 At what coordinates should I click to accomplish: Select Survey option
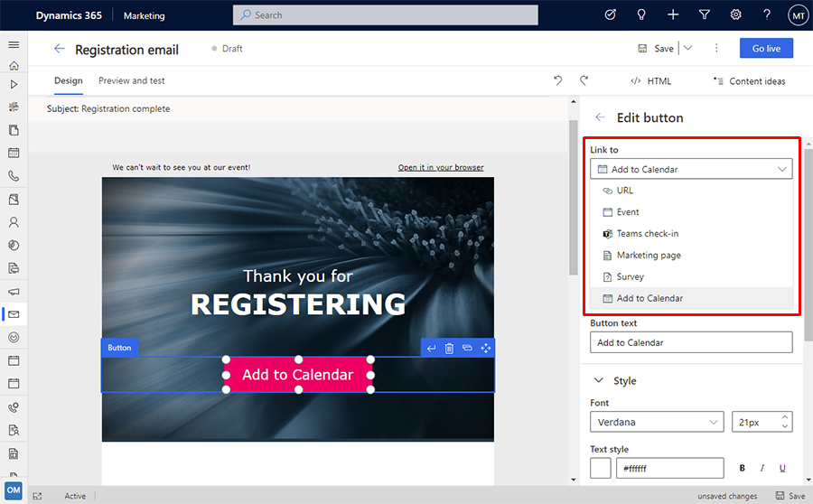click(x=691, y=277)
